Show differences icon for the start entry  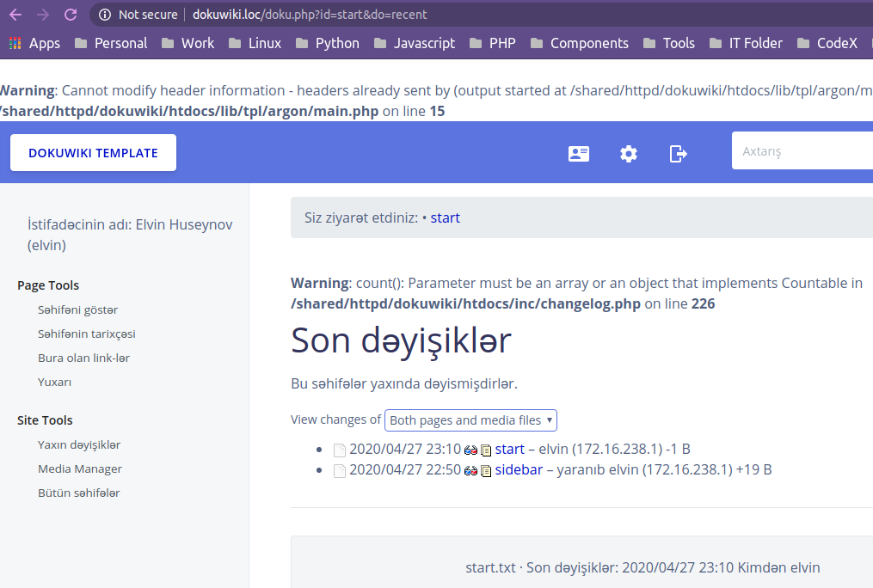[470, 450]
